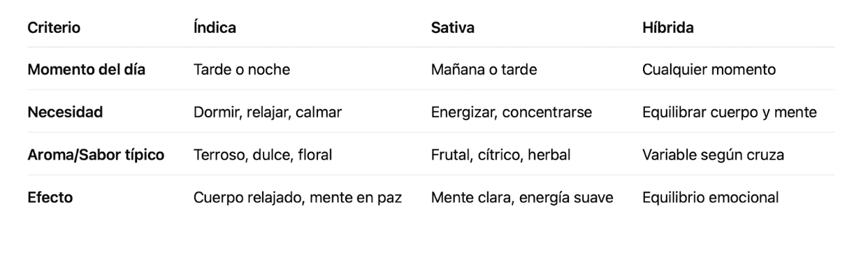Select the Frutal, cítrico, herbal cell

click(x=501, y=155)
